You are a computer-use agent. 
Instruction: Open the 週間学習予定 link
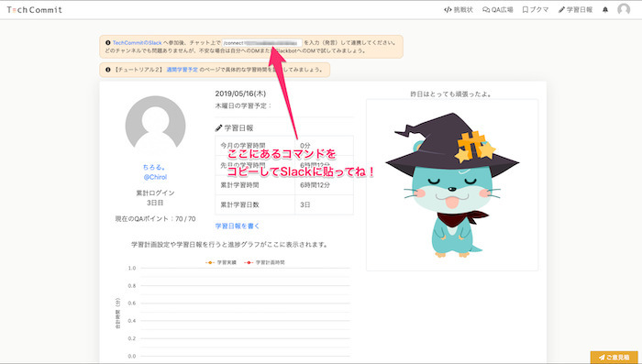(x=183, y=70)
